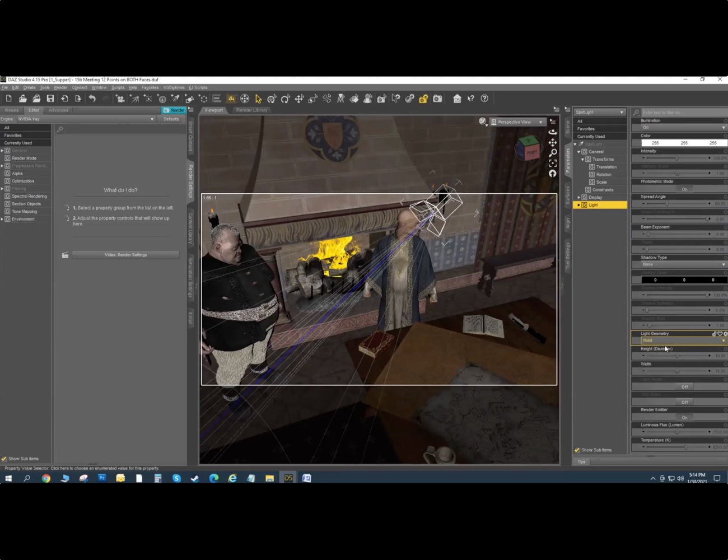Open Skype from the taskbar
Screen dimensions: 728x560
[176, 478]
